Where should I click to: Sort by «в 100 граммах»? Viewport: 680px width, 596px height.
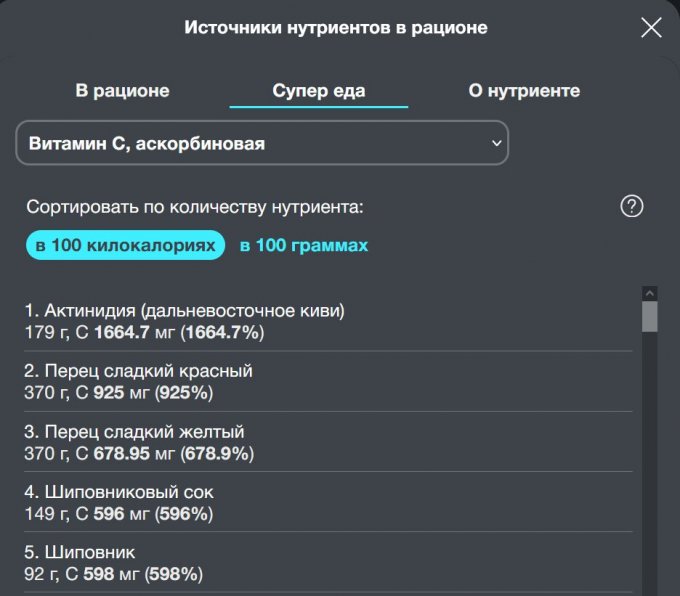[304, 245]
